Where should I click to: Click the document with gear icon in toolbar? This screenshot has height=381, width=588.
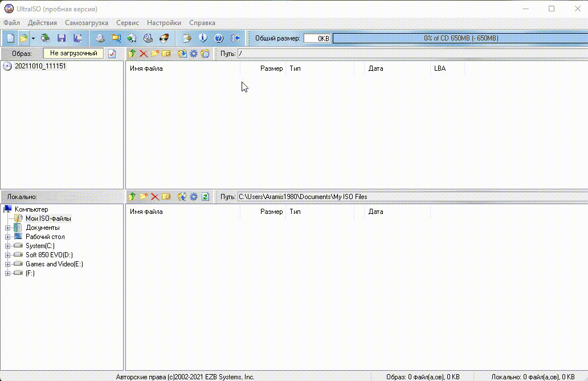187,38
